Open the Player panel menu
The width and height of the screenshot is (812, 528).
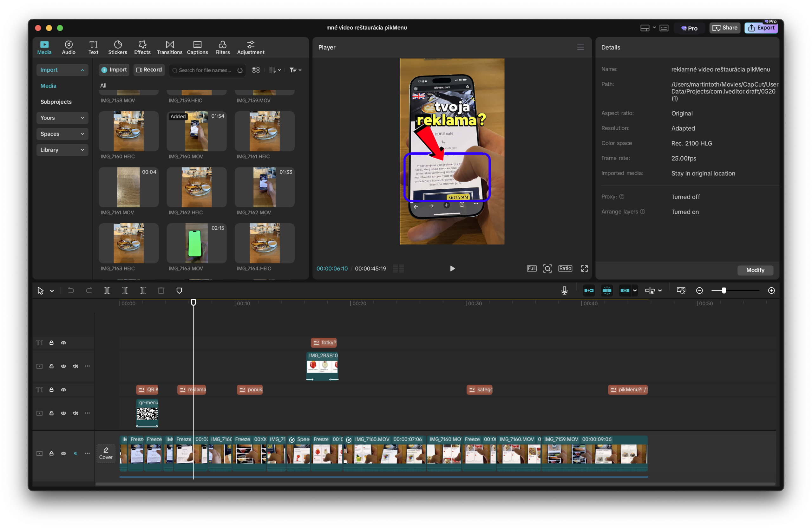point(580,48)
